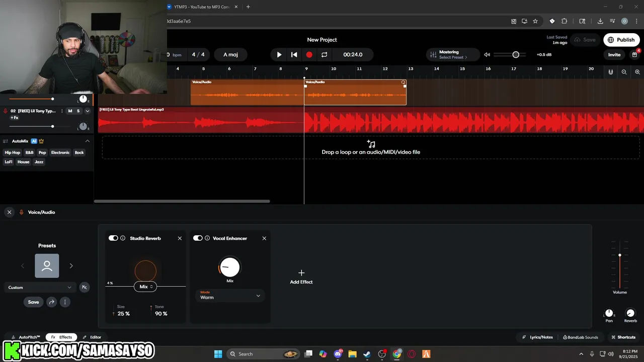Open the Studio Reverb Mix parameter selector

pyautogui.click(x=146, y=287)
